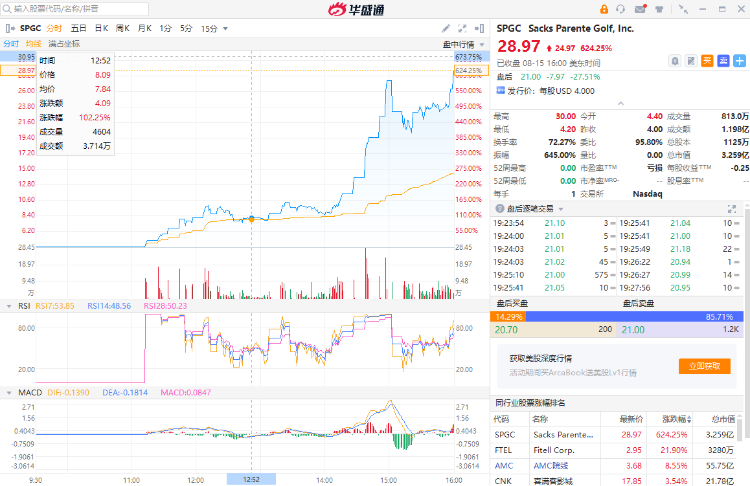Click the DIF:-0.1390 label
This screenshot has height=486, width=750.
pyautogui.click(x=68, y=393)
